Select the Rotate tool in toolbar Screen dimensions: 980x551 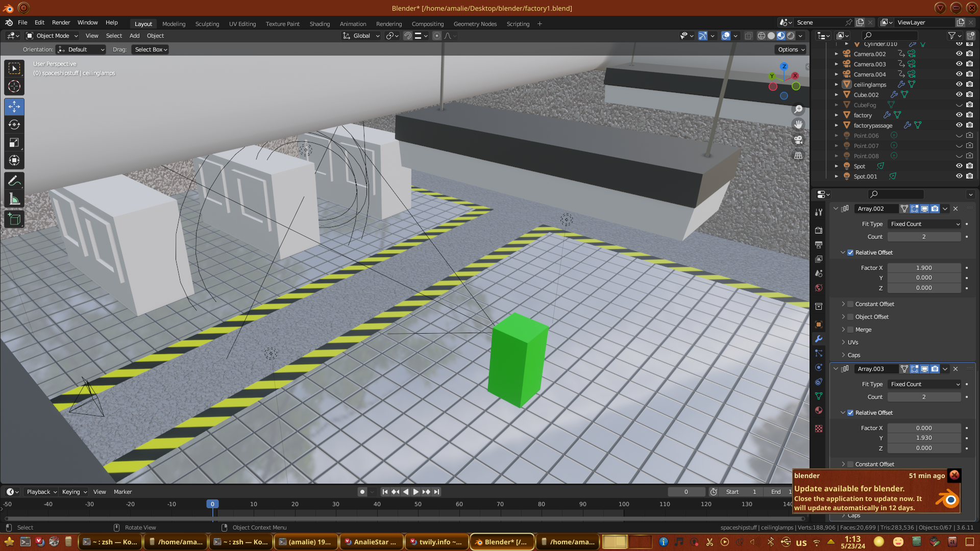14,125
